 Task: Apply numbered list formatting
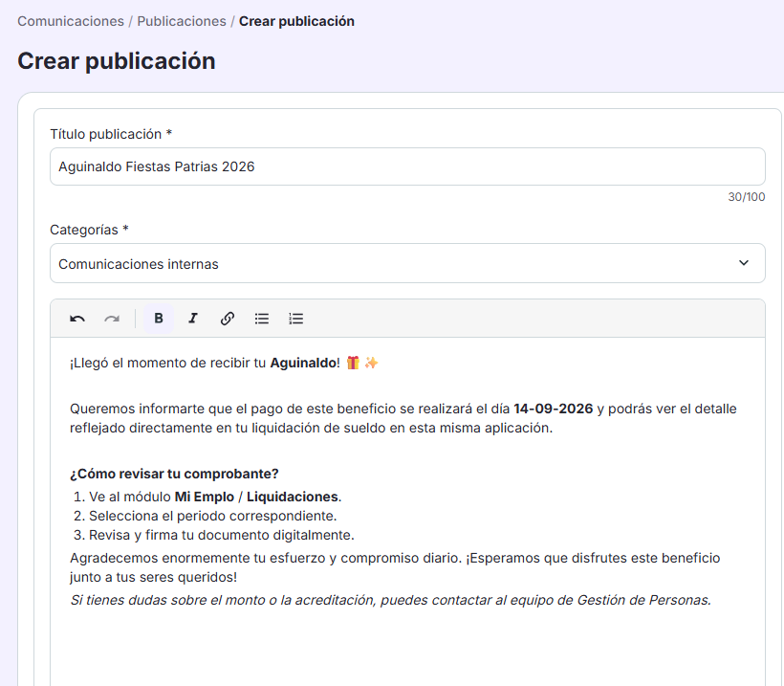pos(296,319)
